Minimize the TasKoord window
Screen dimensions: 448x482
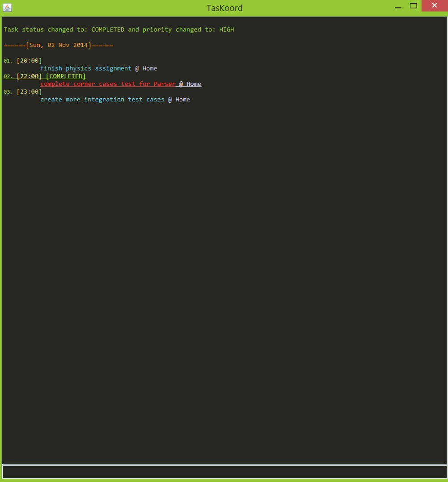tap(398, 7)
